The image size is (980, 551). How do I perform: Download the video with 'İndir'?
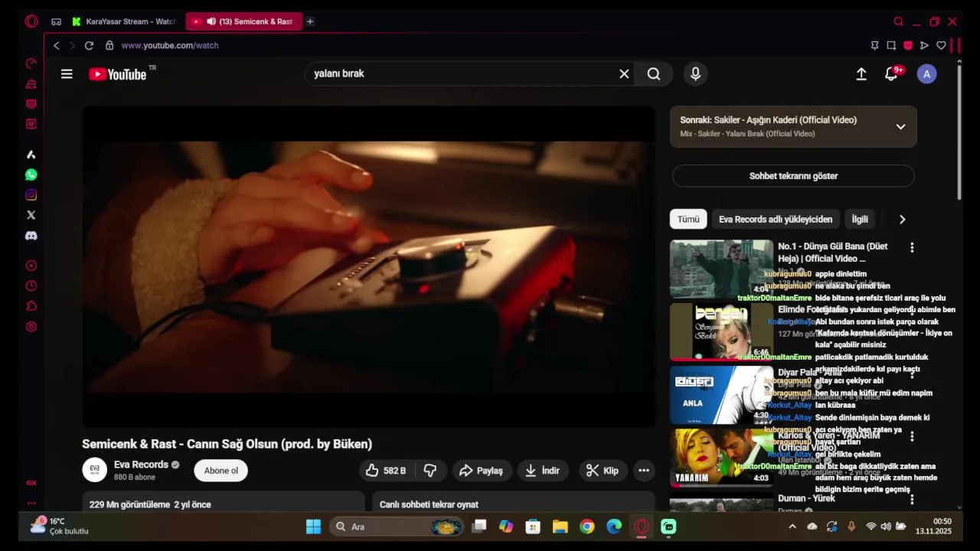click(x=543, y=471)
